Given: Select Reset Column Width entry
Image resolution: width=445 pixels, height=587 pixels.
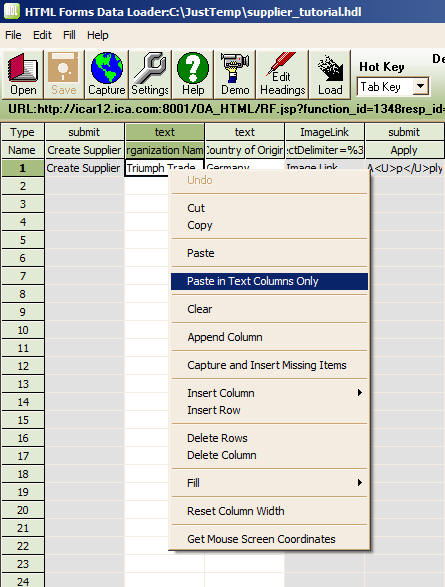Looking at the screenshot, I should pyautogui.click(x=269, y=511).
